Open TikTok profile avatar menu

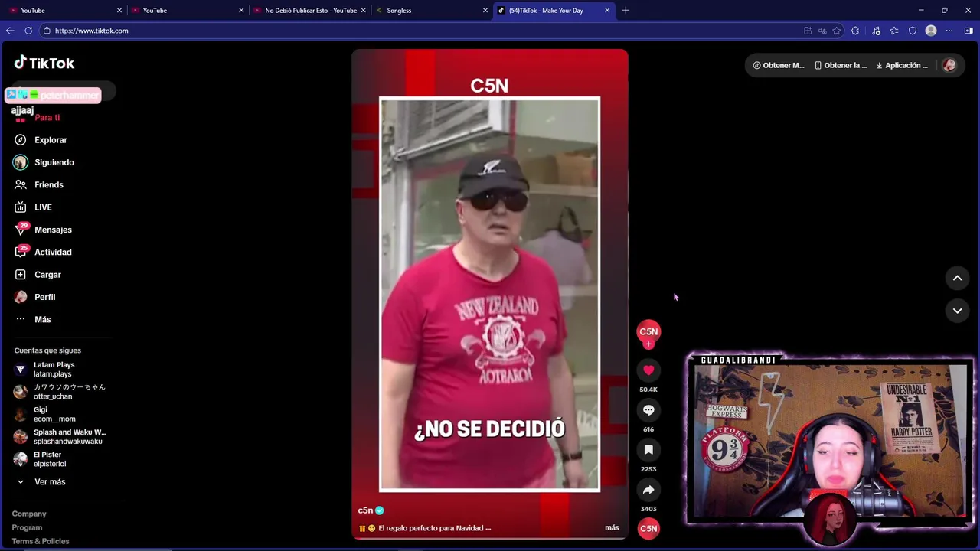[x=949, y=65]
